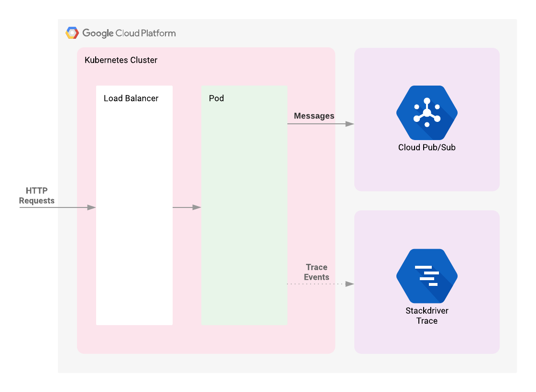The height and width of the screenshot is (392, 536).
Task: Select the Load Balancer label
Action: click(131, 98)
